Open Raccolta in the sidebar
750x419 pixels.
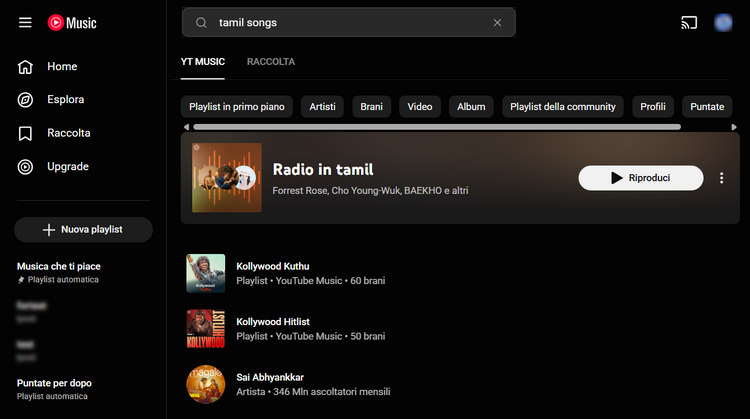68,133
